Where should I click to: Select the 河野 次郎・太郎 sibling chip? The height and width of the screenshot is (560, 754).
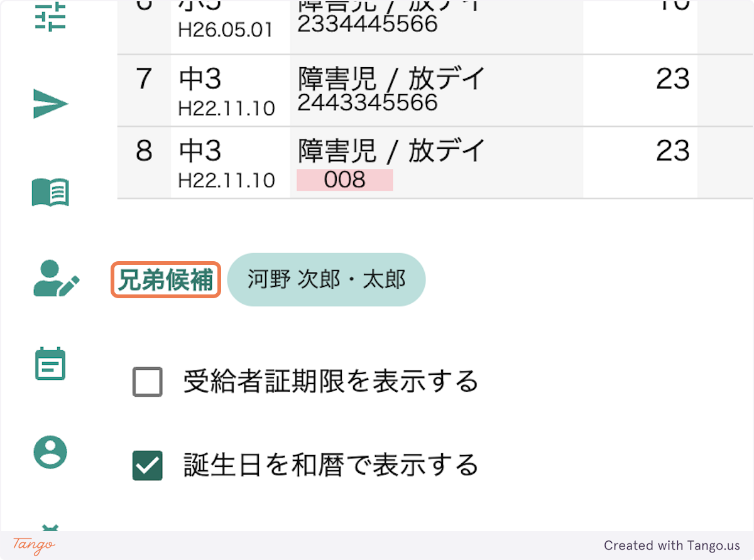point(326,280)
